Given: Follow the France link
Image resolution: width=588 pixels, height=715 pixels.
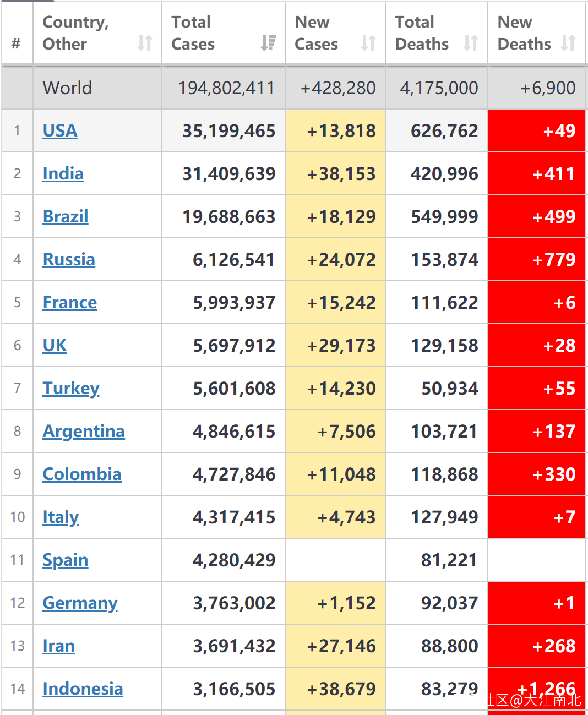Looking at the screenshot, I should [70, 302].
